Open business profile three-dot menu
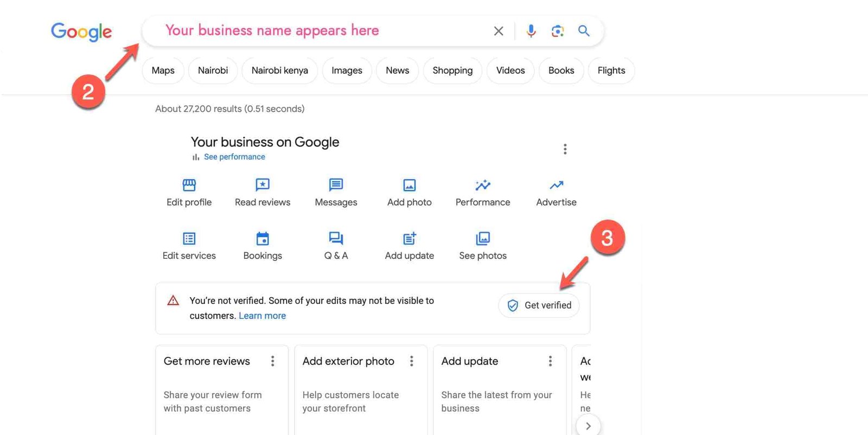Screen dimensions: 868x435 (x=565, y=149)
